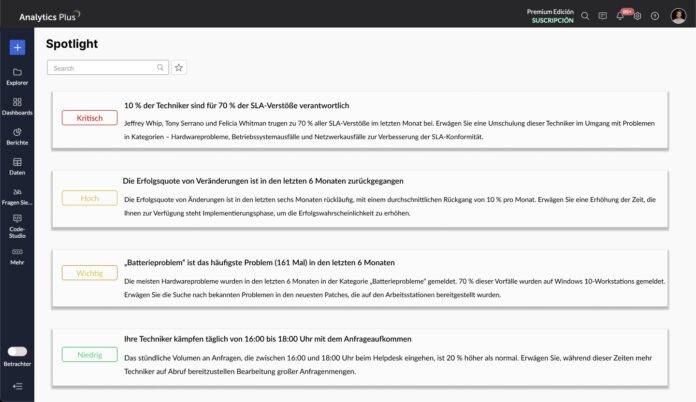Click the search magnifier in top bar

(x=585, y=16)
